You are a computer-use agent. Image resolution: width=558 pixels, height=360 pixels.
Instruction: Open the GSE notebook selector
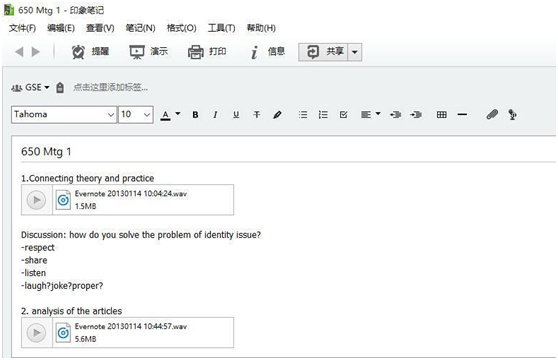(30, 88)
